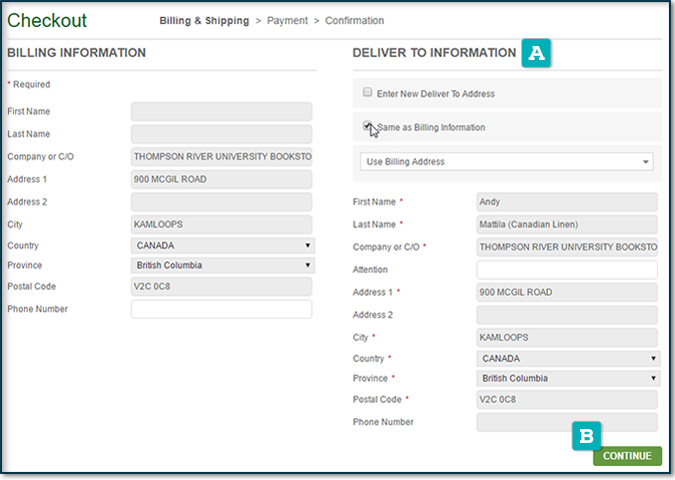Toggle Same as Billing Information checkbox
The image size is (675, 480).
pyautogui.click(x=367, y=127)
